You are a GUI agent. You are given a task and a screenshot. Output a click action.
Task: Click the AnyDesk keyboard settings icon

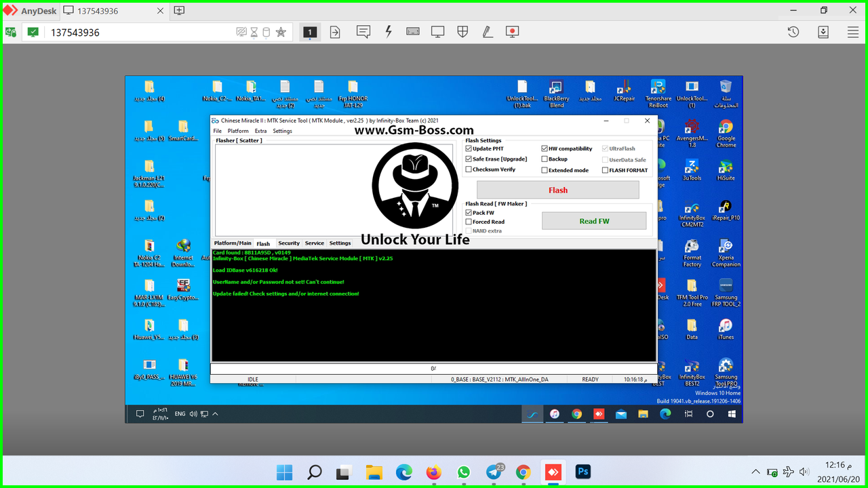[x=412, y=32]
